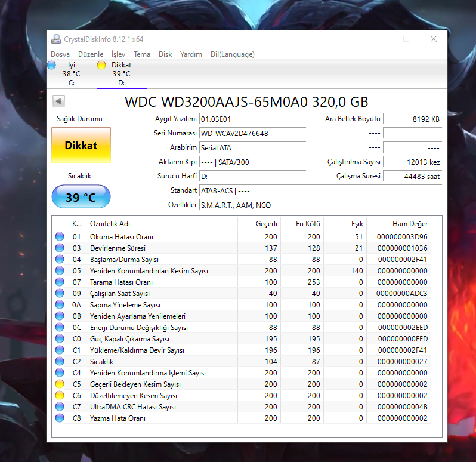Click raw value 000000003D96 in row 01
Image resolution: width=476 pixels, height=462 pixels.
click(402, 237)
